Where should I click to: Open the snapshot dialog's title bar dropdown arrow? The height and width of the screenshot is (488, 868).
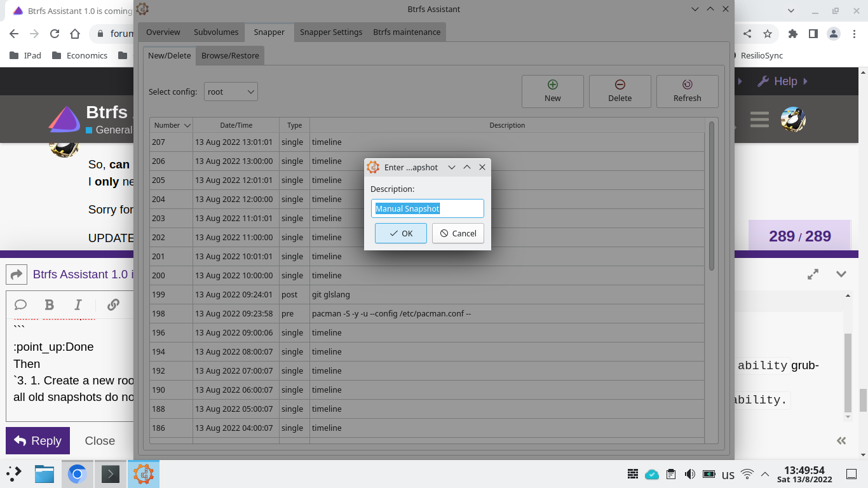tap(452, 167)
